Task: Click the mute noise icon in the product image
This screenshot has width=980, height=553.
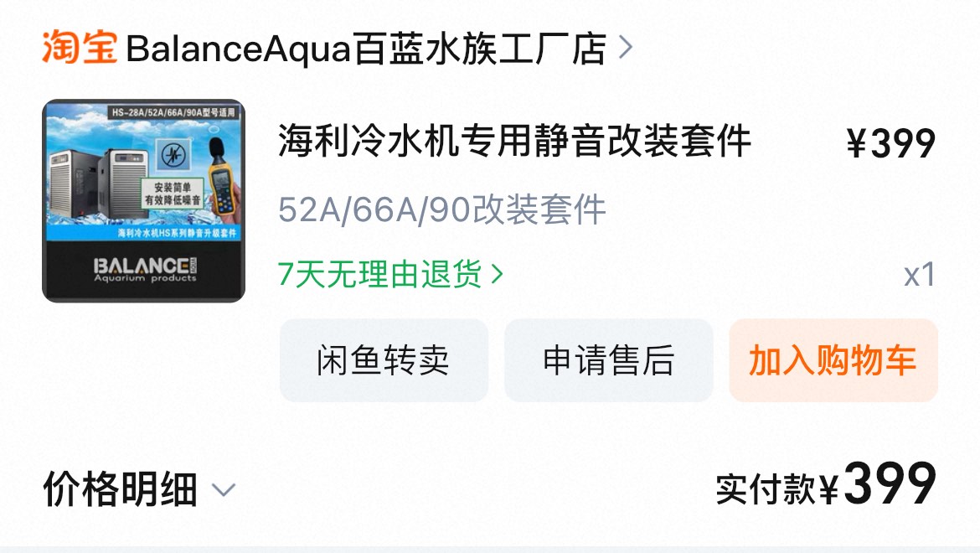Action: click(173, 155)
